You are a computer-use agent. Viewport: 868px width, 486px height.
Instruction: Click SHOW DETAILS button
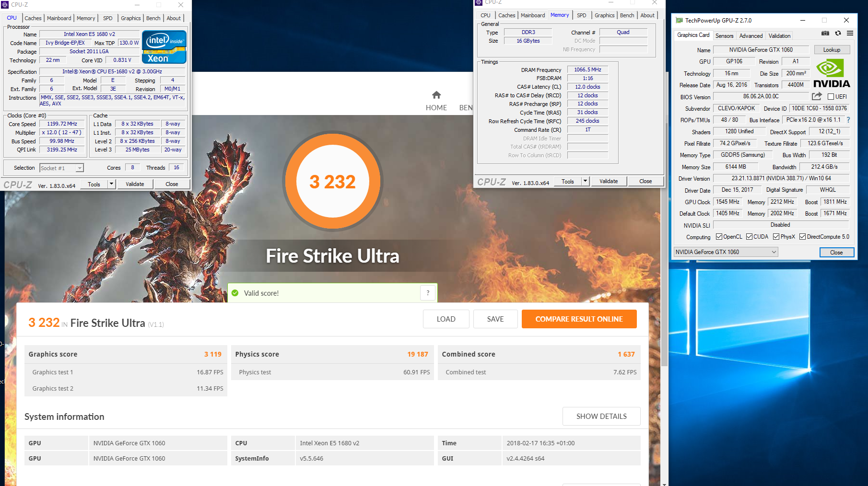click(x=601, y=417)
